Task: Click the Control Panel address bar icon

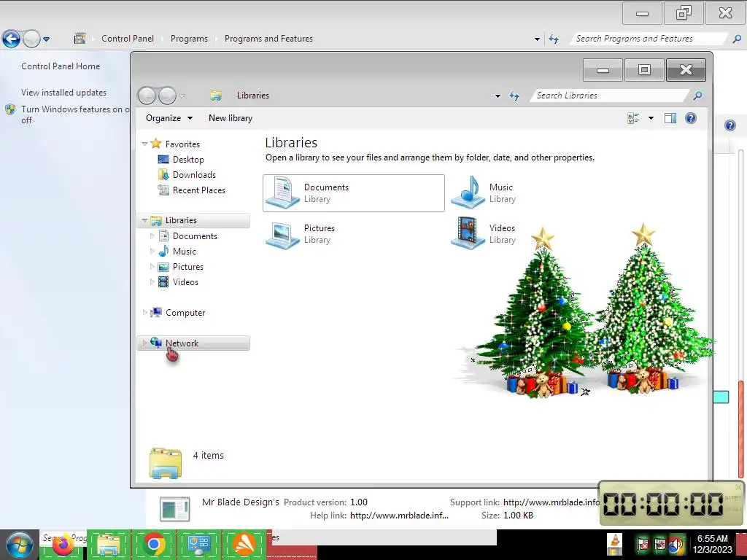Action: click(x=80, y=39)
